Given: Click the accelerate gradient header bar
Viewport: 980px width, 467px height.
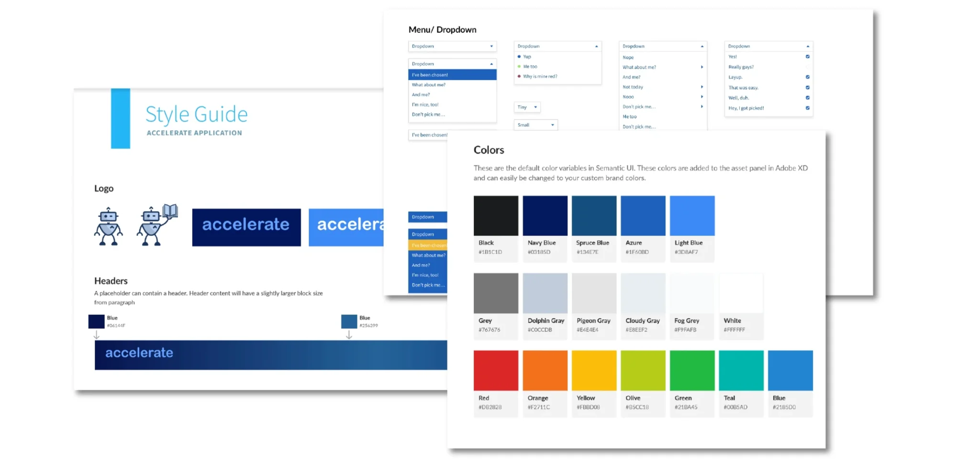Looking at the screenshot, I should tap(271, 355).
